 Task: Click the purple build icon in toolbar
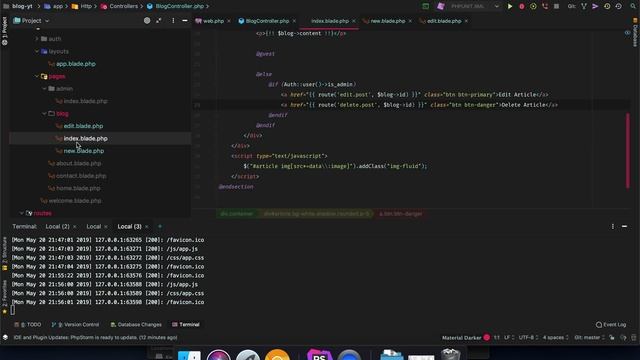[440, 6]
